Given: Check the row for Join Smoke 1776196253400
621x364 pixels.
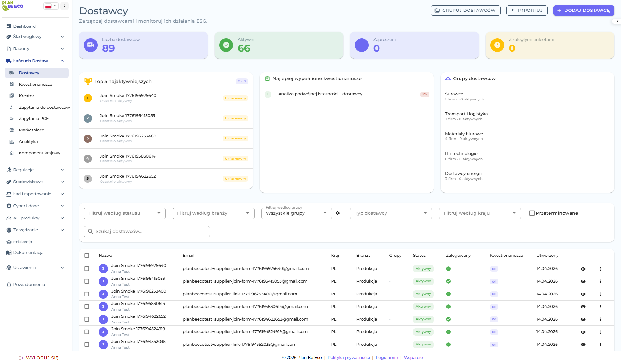Looking at the screenshot, I should 86,294.
